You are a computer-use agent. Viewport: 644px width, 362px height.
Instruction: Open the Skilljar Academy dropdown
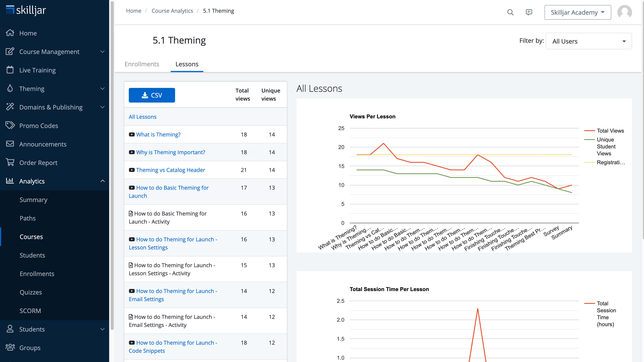pos(577,12)
